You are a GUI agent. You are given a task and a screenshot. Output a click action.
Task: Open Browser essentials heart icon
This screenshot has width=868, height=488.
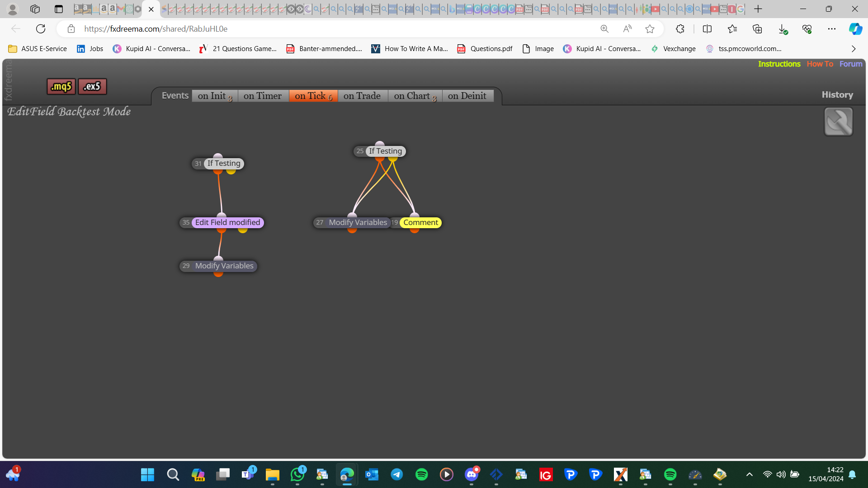[807, 29]
